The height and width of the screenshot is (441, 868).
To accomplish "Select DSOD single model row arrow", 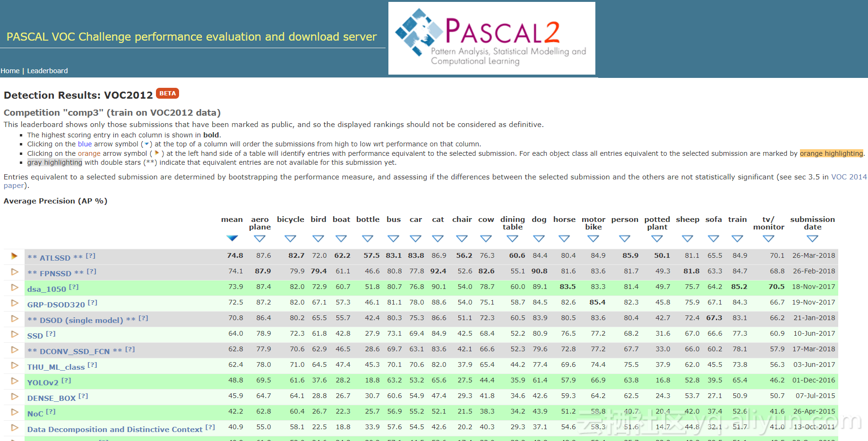I will click(14, 318).
